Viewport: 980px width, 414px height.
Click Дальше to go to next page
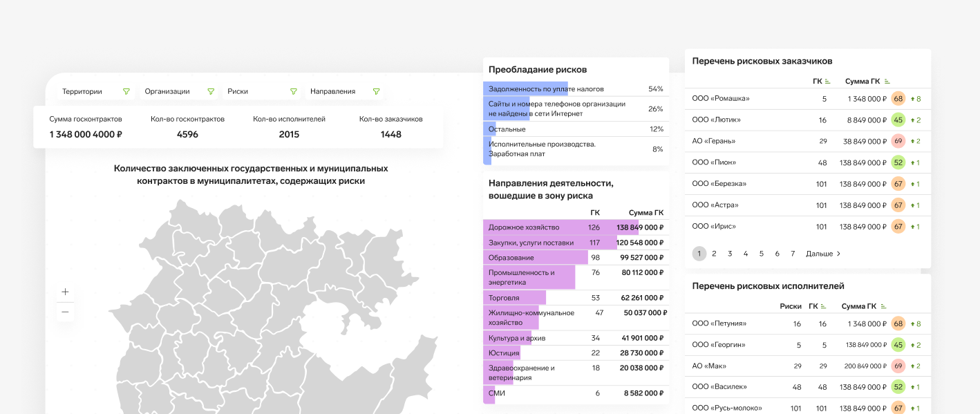pyautogui.click(x=823, y=254)
